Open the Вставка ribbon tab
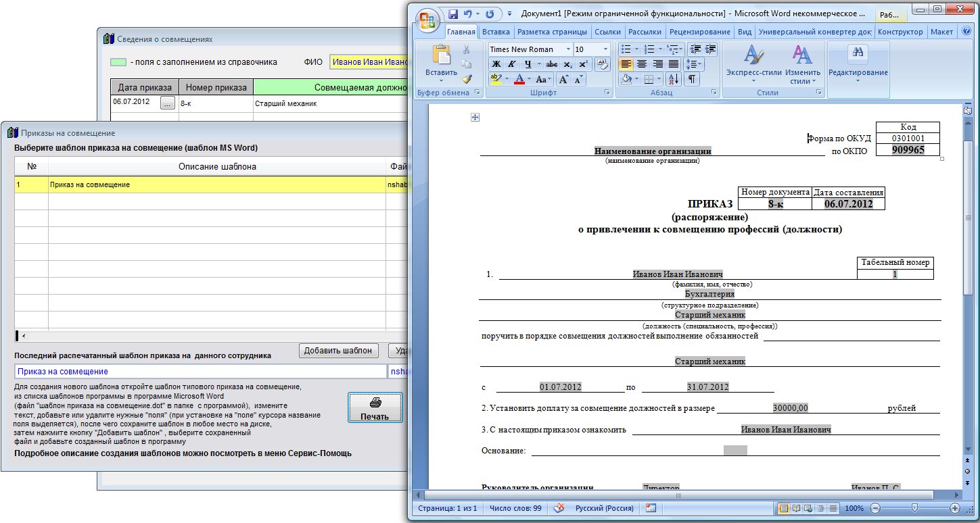Viewport: 980px width, 523px height. pos(496,32)
